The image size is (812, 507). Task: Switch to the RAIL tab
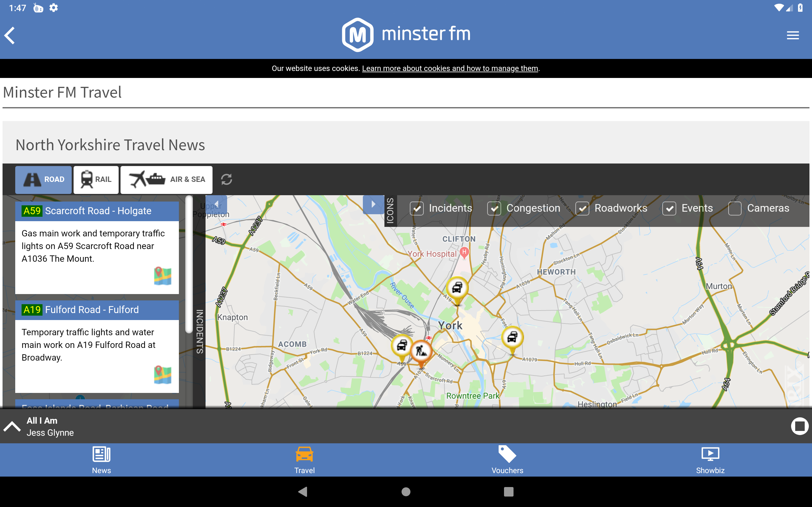[x=96, y=179]
